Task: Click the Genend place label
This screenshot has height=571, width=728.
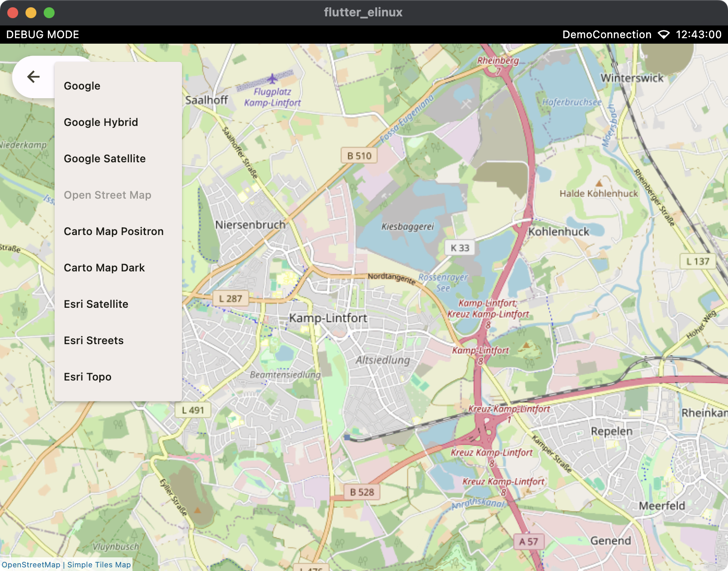Action: pyautogui.click(x=611, y=541)
